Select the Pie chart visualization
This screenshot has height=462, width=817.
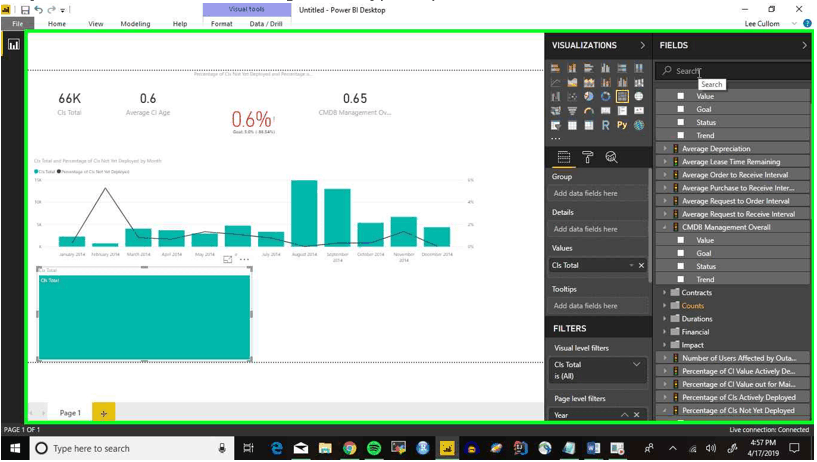[589, 96]
